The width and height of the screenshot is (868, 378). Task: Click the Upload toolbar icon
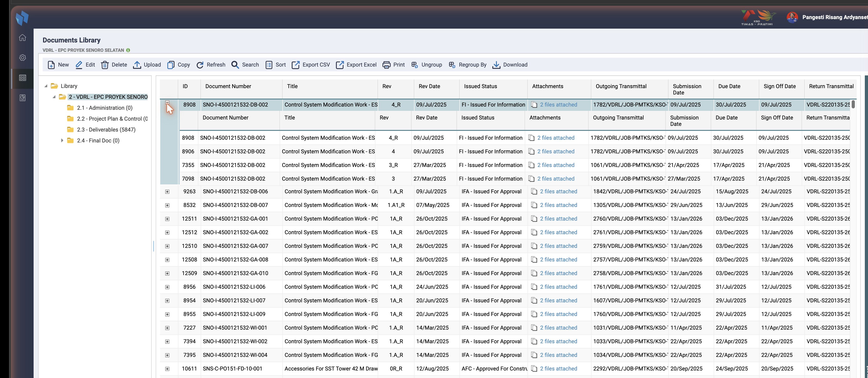pos(137,65)
